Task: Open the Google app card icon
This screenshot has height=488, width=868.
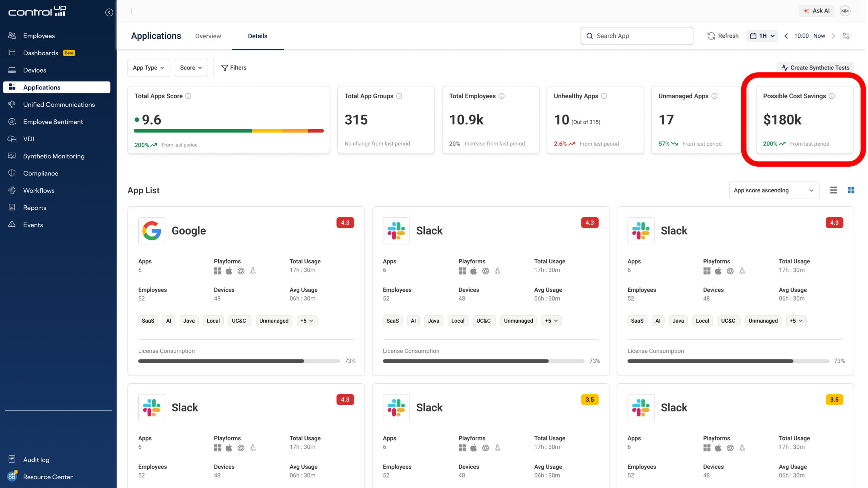Action: 152,231
